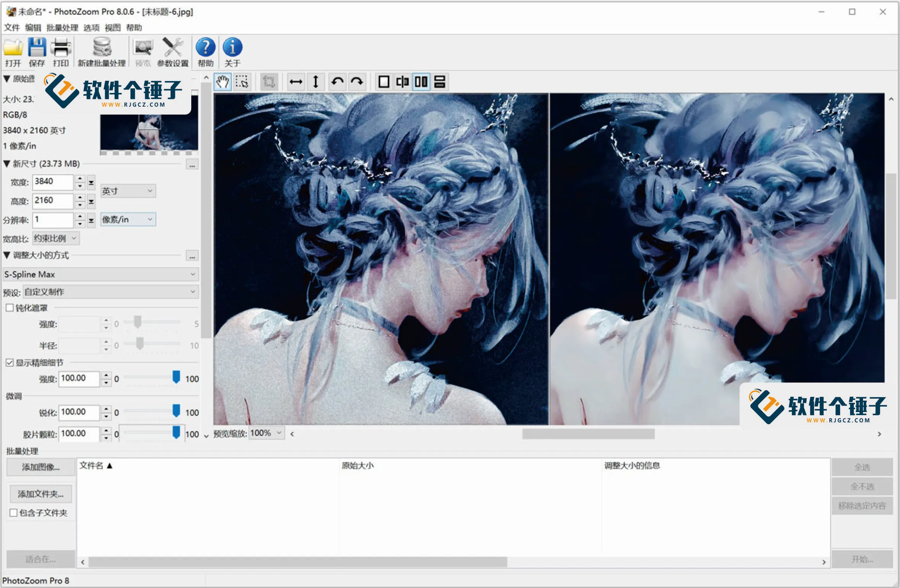Open resolution (分辨率) quick-value menu icon
This screenshot has height=588, width=900.
pos(91,220)
